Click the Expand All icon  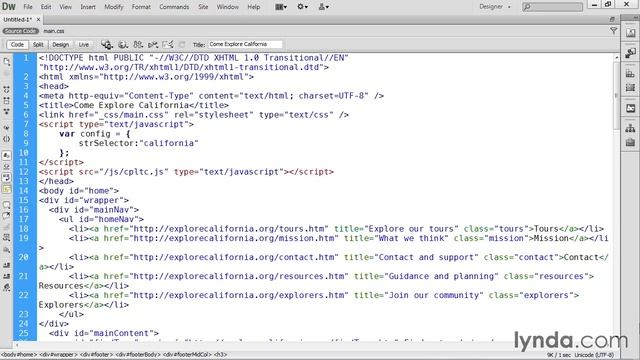(7, 111)
